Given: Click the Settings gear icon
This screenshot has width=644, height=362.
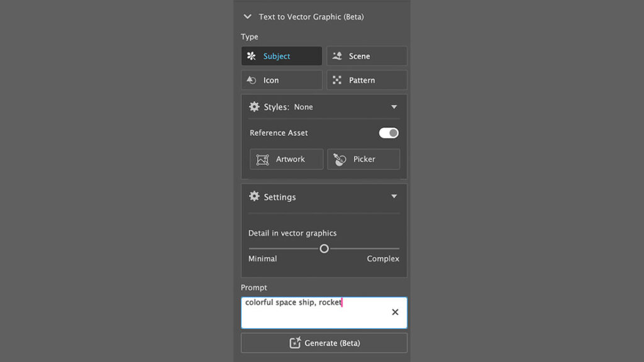Looking at the screenshot, I should pos(254,196).
